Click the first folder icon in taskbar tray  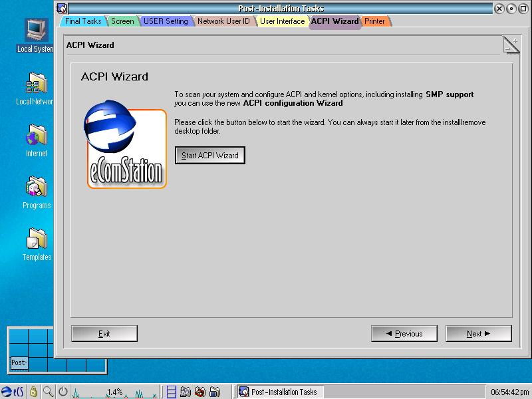tap(186, 392)
